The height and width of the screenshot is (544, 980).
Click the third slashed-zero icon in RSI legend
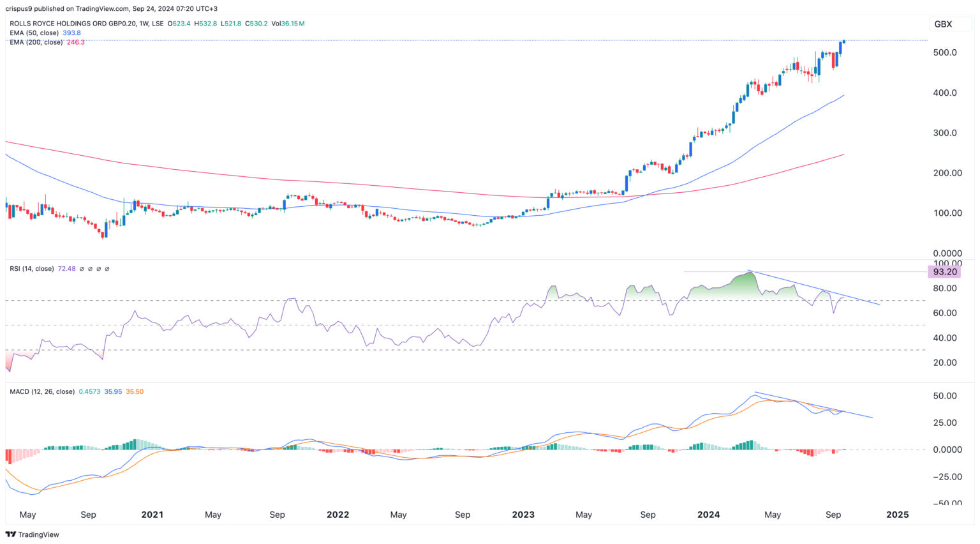coord(98,268)
